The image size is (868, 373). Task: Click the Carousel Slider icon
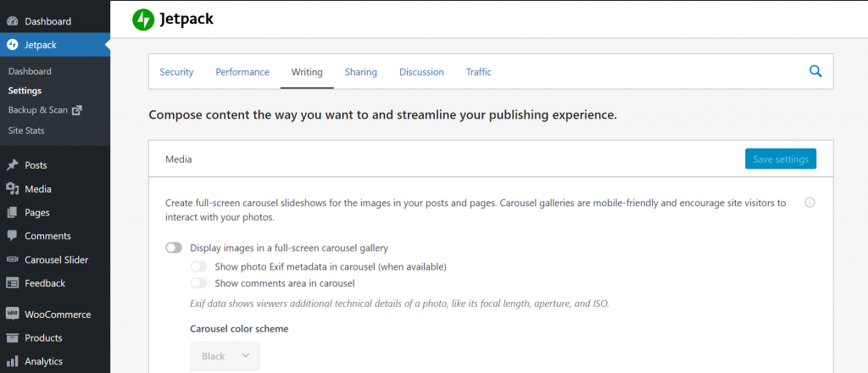(x=12, y=259)
